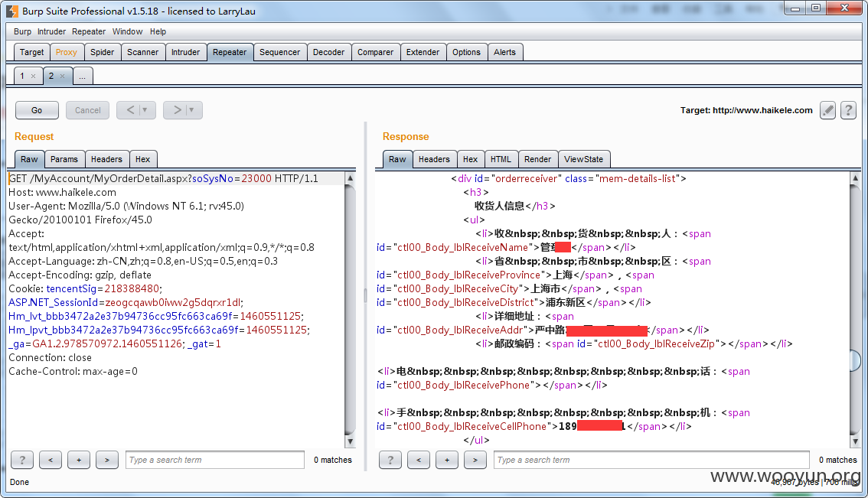The image size is (868, 498).
Task: Switch to the Alerts tab
Action: [505, 52]
